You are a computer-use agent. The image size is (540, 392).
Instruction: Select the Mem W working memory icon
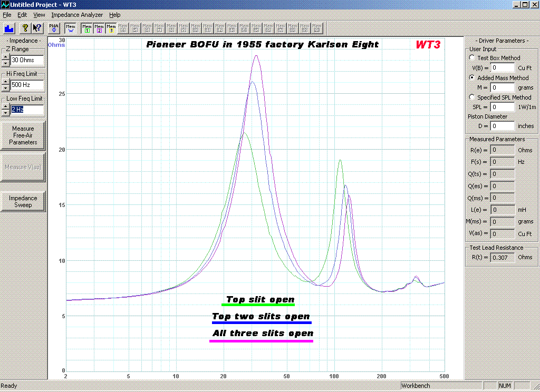pos(70,28)
